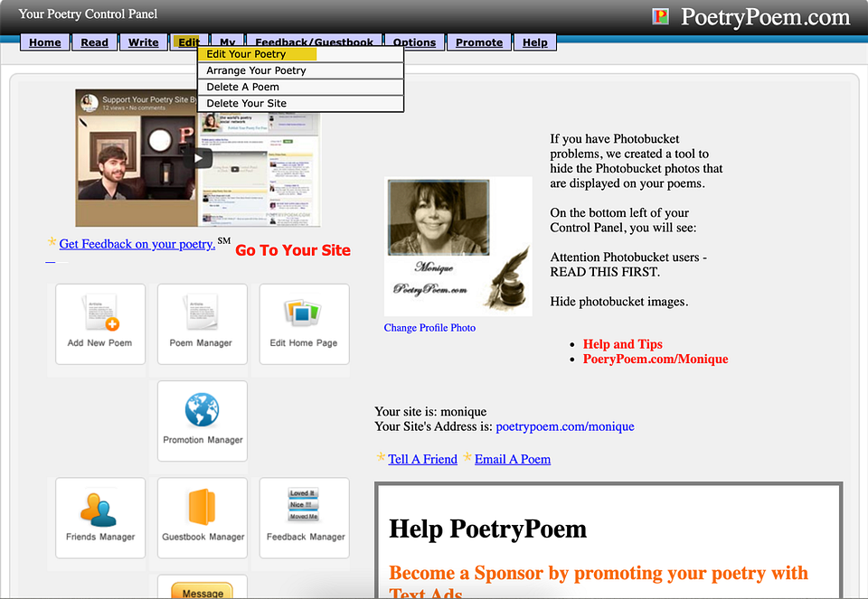868x599 pixels.
Task: Click the Help PoetryPoem heading
Action: [x=487, y=529]
